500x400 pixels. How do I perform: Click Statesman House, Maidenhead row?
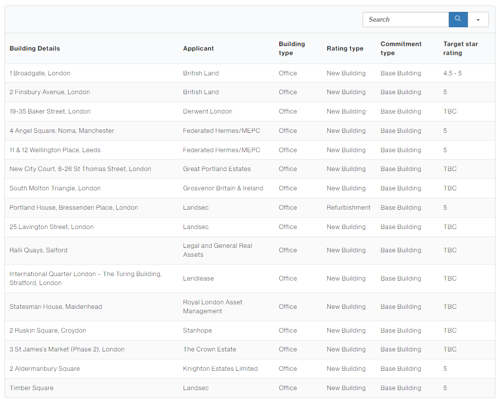(250, 307)
